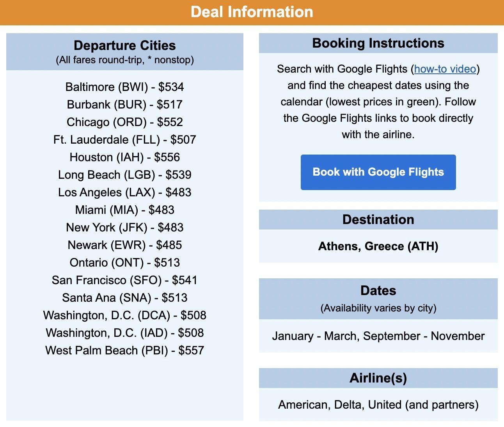
Task: Select the West Palm Beach (PBI) fare
Action: (x=125, y=350)
